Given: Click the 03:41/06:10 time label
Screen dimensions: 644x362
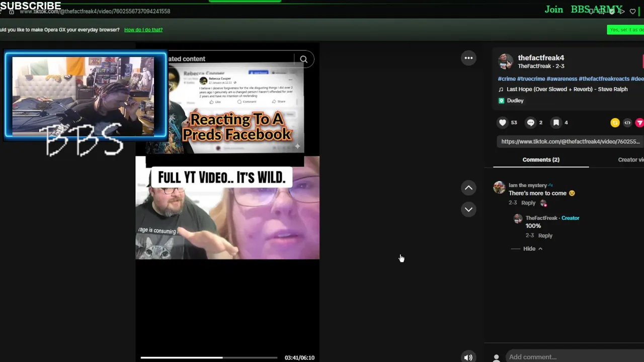Looking at the screenshot, I should click(299, 357).
